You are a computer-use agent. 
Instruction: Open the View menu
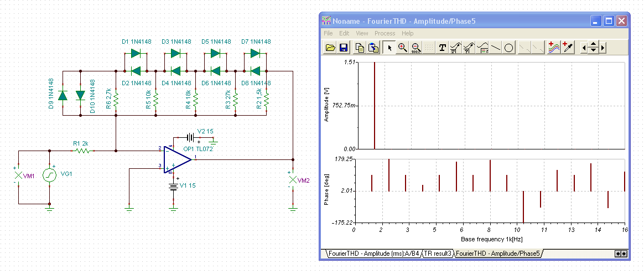[x=362, y=33]
